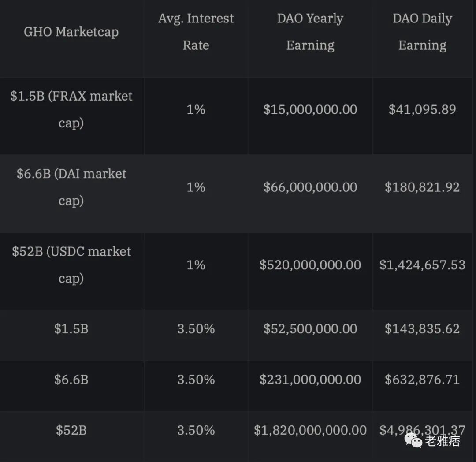Screen dimensions: 476x462
Task: Click the $143,835.62 daily earning cell
Action: click(422, 328)
